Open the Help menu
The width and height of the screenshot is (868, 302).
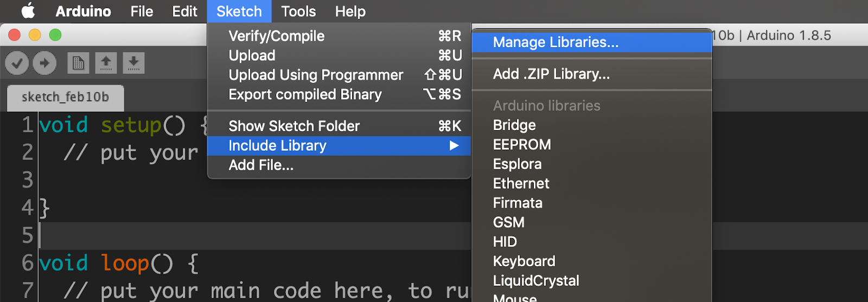pyautogui.click(x=350, y=11)
